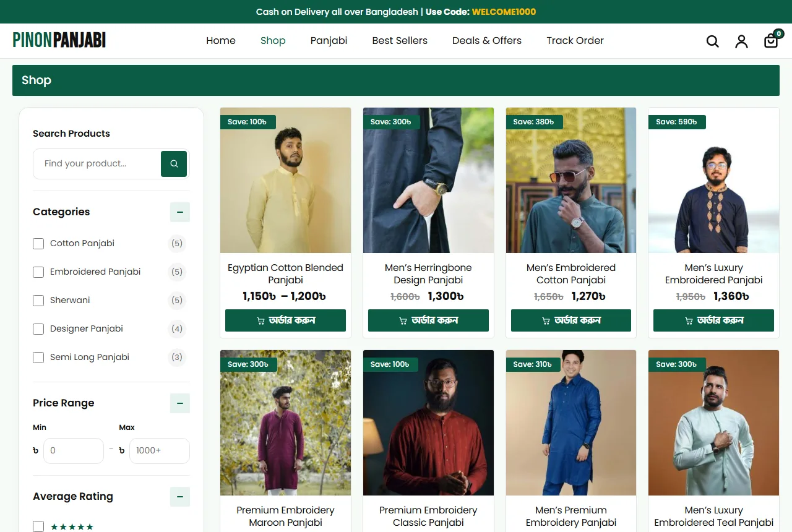Tick the five-star rating checkbox

(x=38, y=526)
